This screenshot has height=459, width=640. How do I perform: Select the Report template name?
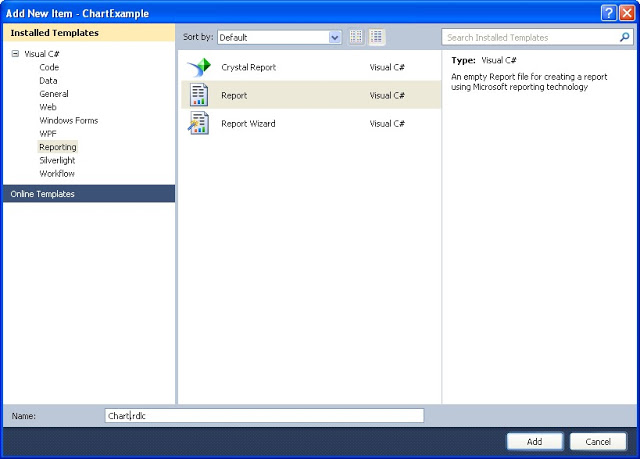point(234,95)
